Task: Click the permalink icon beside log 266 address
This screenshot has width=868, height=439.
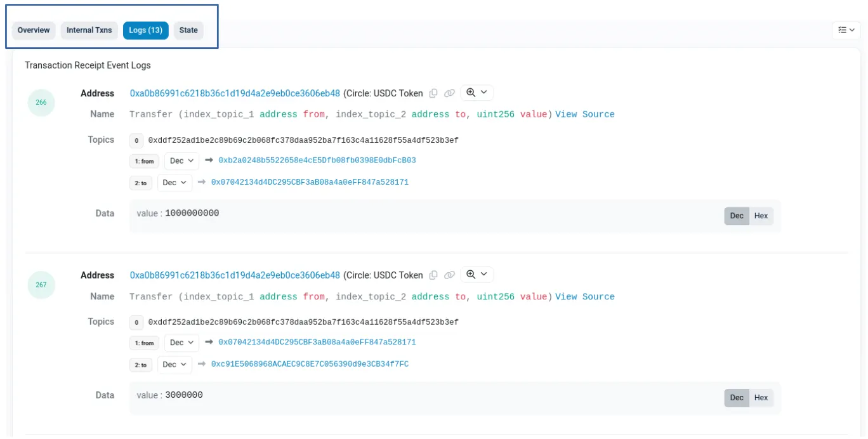Action: tap(449, 93)
